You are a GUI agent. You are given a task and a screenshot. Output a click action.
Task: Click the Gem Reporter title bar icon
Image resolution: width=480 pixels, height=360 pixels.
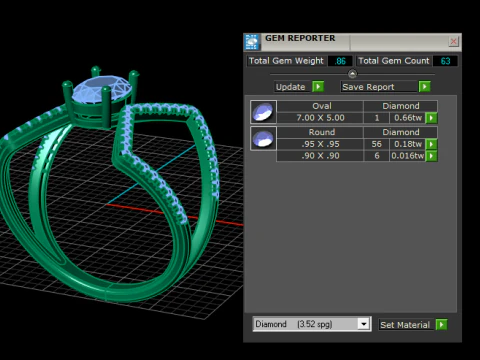pyautogui.click(x=252, y=42)
